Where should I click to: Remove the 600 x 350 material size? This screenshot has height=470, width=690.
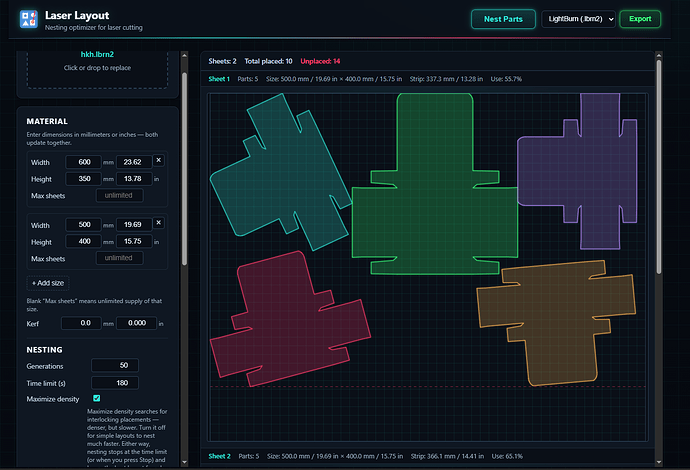[159, 160]
